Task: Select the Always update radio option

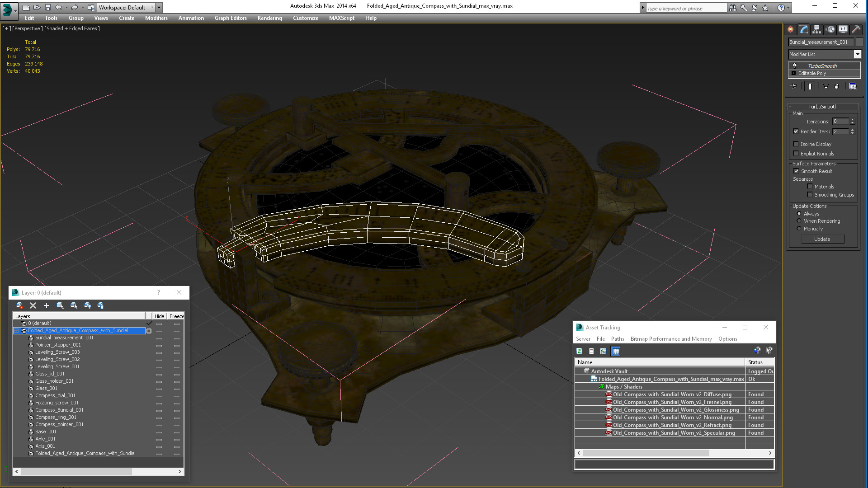Action: pyautogui.click(x=799, y=214)
